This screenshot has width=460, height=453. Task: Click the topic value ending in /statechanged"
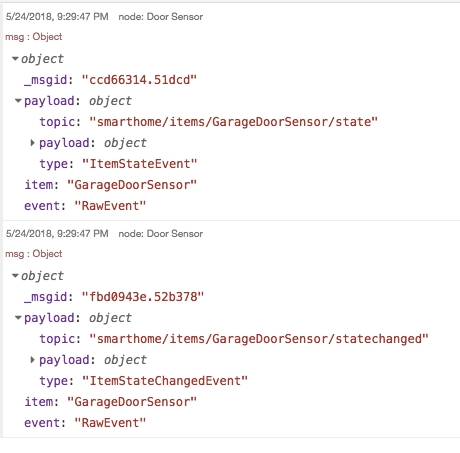259,339
